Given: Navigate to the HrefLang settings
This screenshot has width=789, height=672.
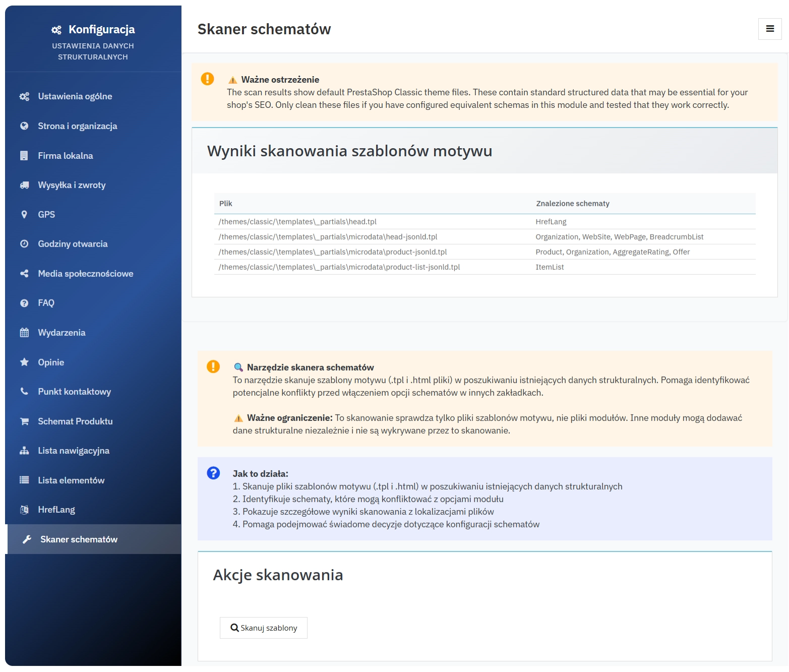Looking at the screenshot, I should point(56,510).
